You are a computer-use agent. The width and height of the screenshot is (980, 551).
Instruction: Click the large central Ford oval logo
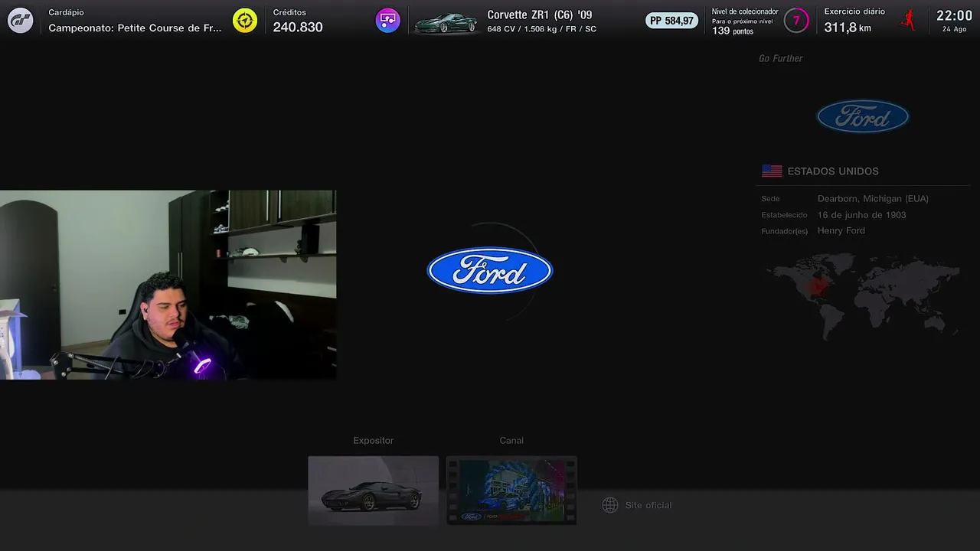[x=490, y=270]
